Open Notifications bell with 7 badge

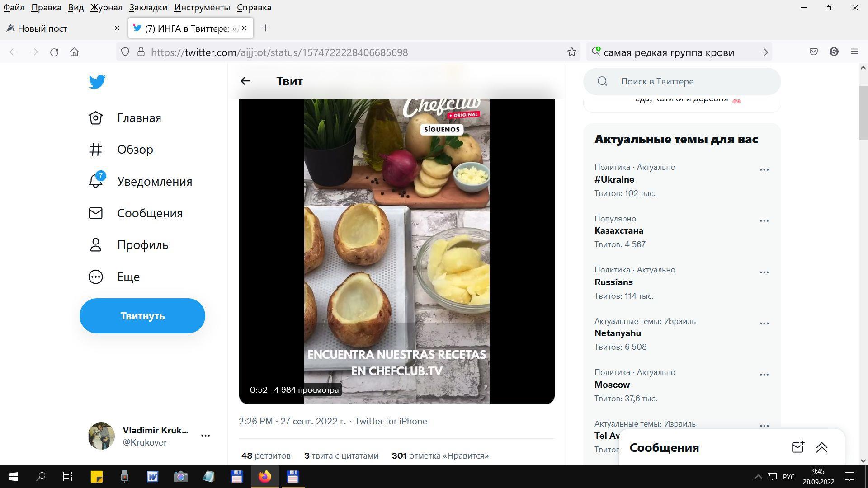point(96,181)
